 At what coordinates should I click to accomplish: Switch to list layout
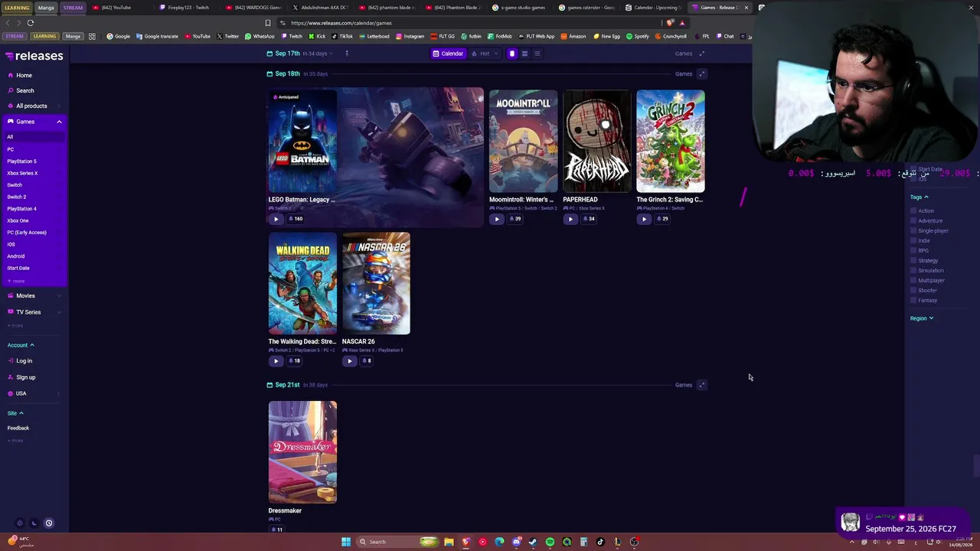537,54
